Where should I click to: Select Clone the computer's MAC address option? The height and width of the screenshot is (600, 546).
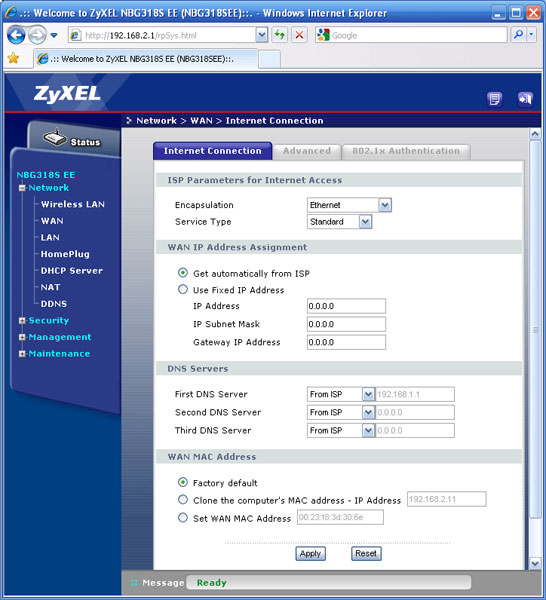(183, 499)
